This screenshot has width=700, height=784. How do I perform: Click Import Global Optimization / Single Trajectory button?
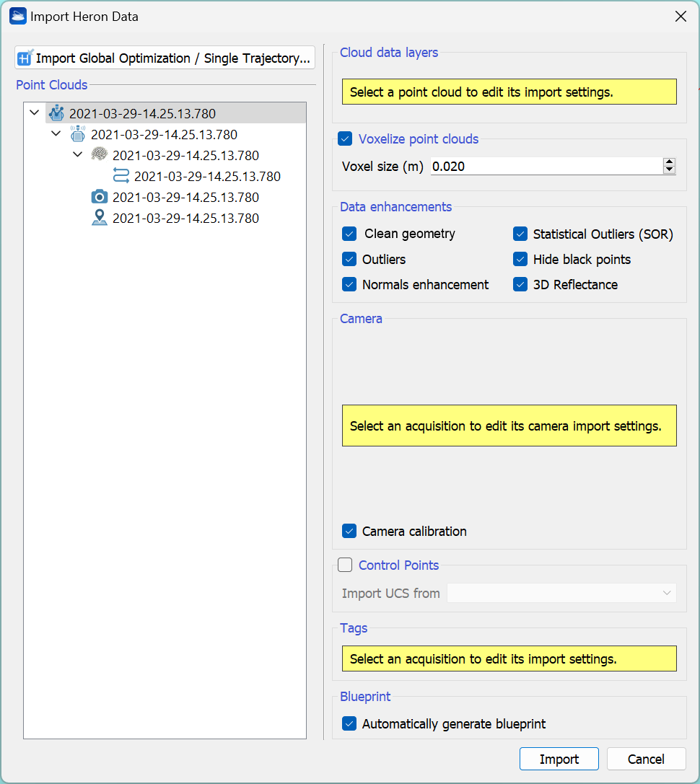tap(165, 58)
